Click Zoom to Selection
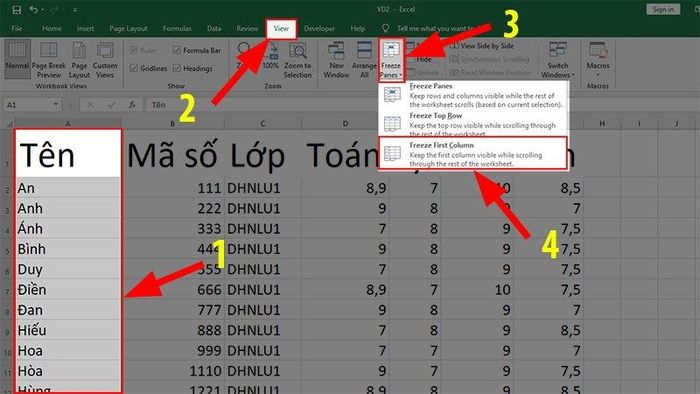This screenshot has height=394, width=700. (x=297, y=60)
